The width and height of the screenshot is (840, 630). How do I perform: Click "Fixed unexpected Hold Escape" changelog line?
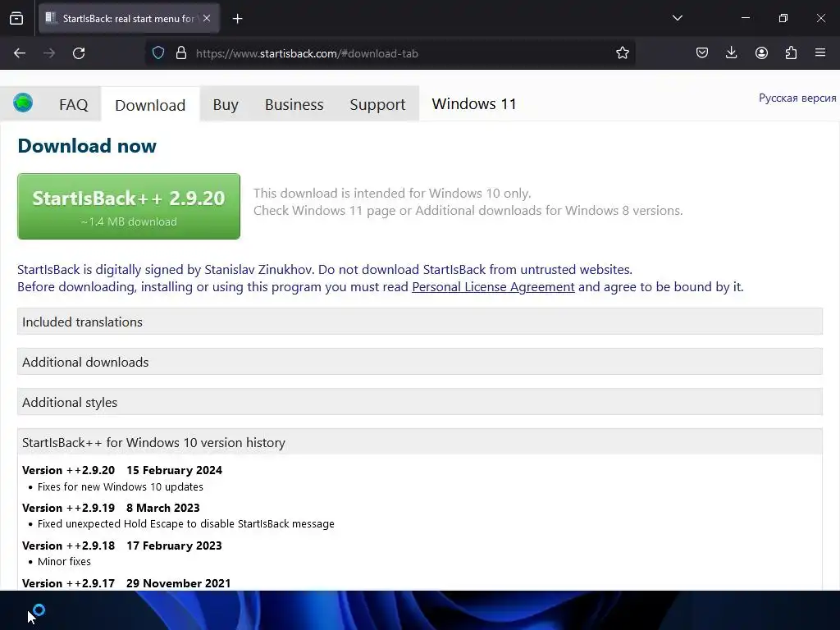[186, 524]
